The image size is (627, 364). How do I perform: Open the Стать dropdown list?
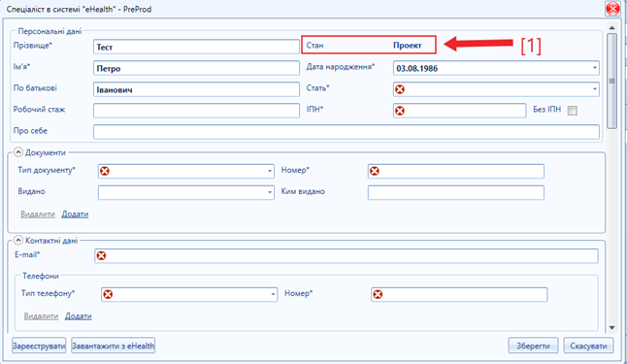click(x=595, y=89)
